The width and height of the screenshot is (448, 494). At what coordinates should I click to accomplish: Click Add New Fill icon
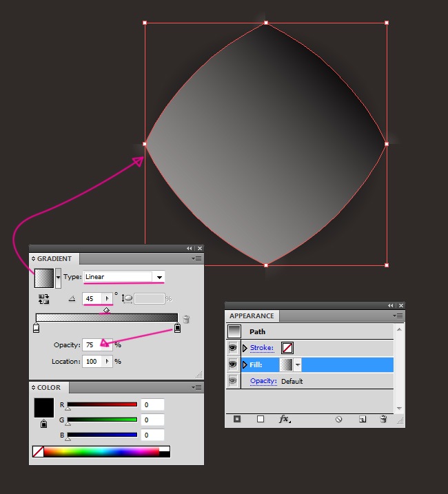261,418
